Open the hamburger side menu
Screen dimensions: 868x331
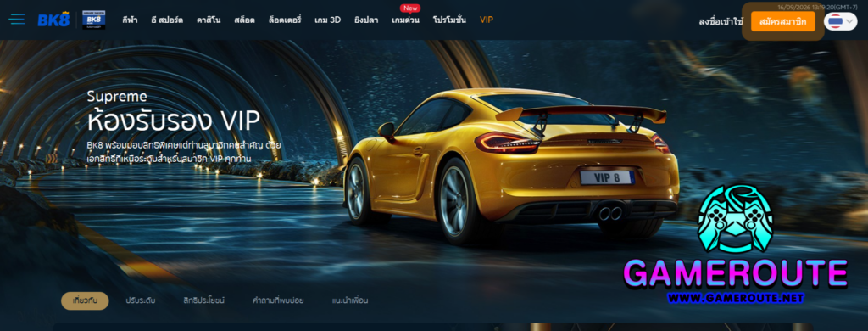coord(17,20)
